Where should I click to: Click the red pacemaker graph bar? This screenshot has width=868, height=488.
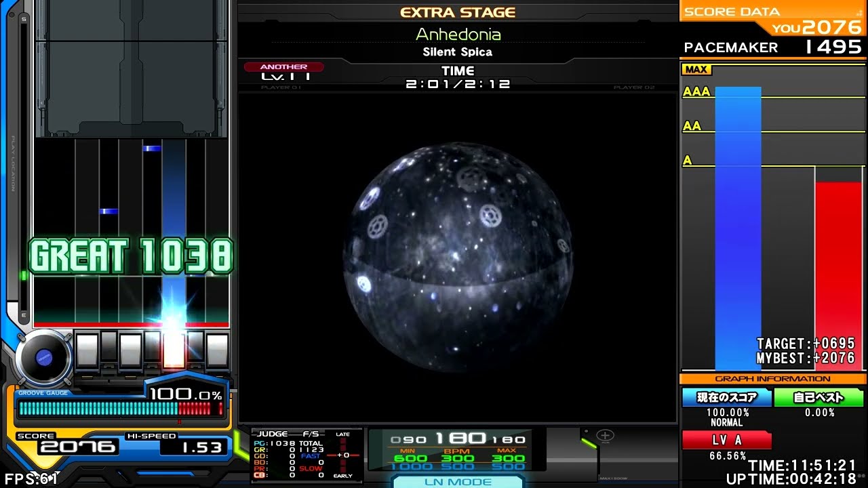[838, 276]
